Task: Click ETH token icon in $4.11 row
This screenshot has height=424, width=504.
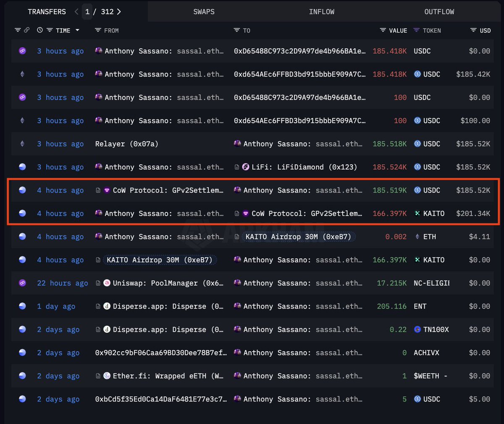Action: pos(417,237)
